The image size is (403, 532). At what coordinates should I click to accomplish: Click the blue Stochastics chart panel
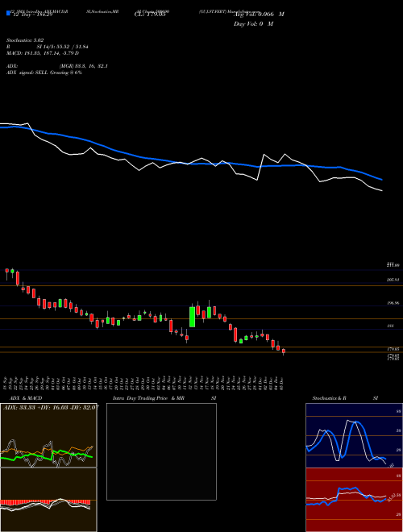354,435
